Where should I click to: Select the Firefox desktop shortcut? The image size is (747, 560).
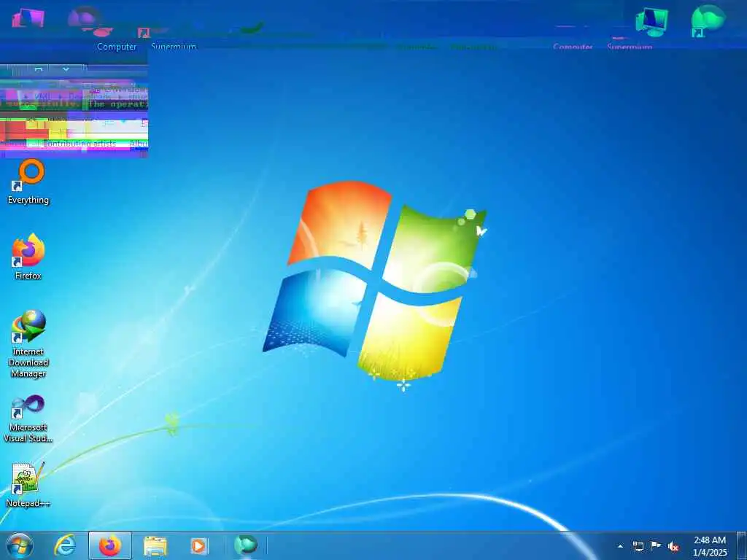(x=28, y=257)
